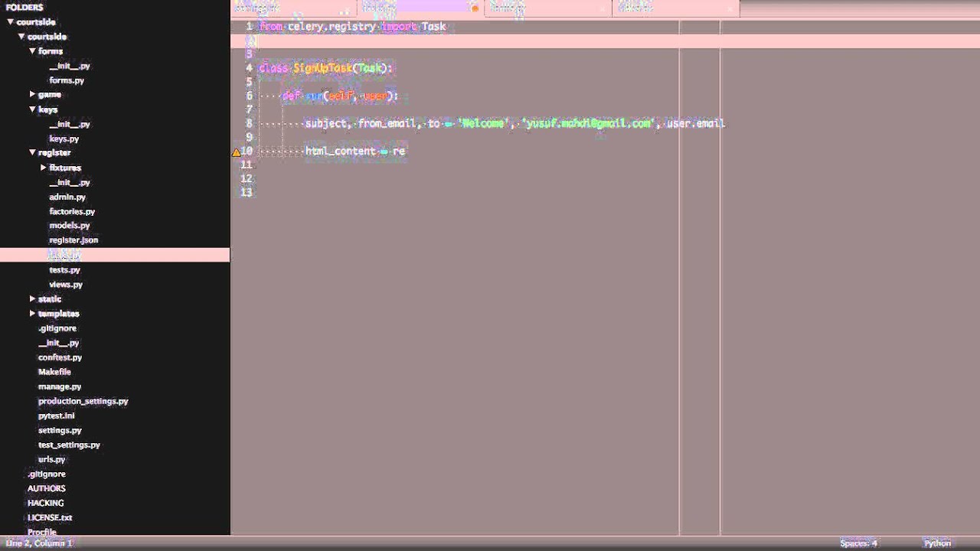Collapse the register folder

point(32,153)
